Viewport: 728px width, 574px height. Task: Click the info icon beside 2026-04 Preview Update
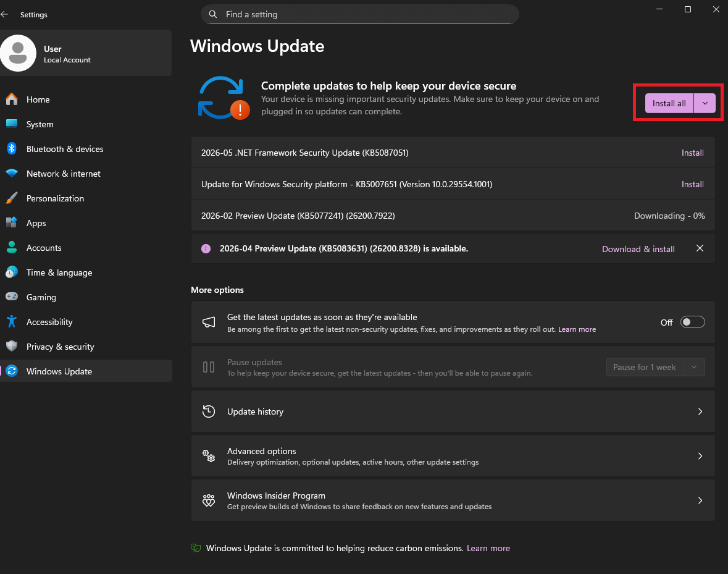click(x=206, y=248)
